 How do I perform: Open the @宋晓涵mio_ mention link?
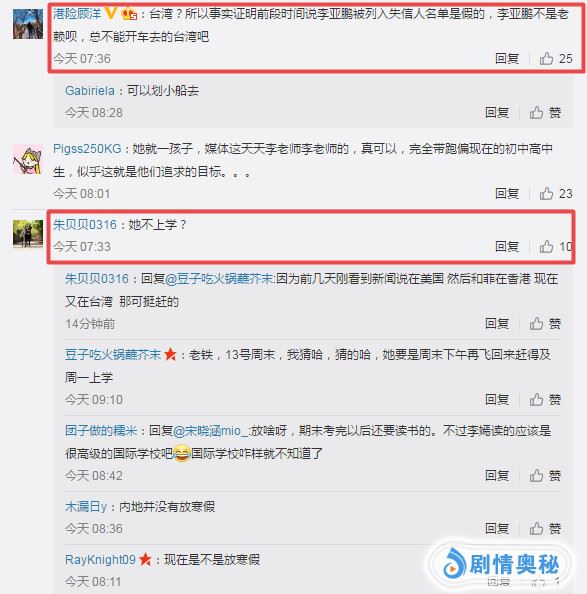210,431
